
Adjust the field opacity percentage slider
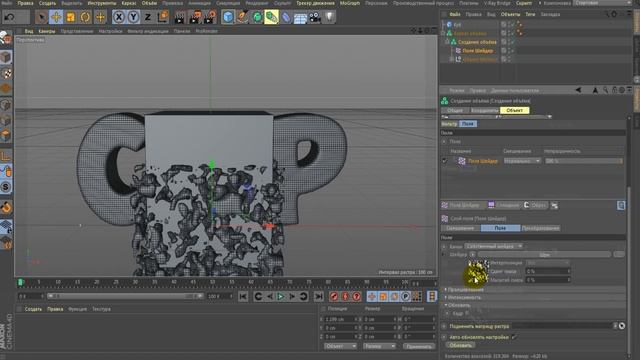pyautogui.click(x=584, y=161)
